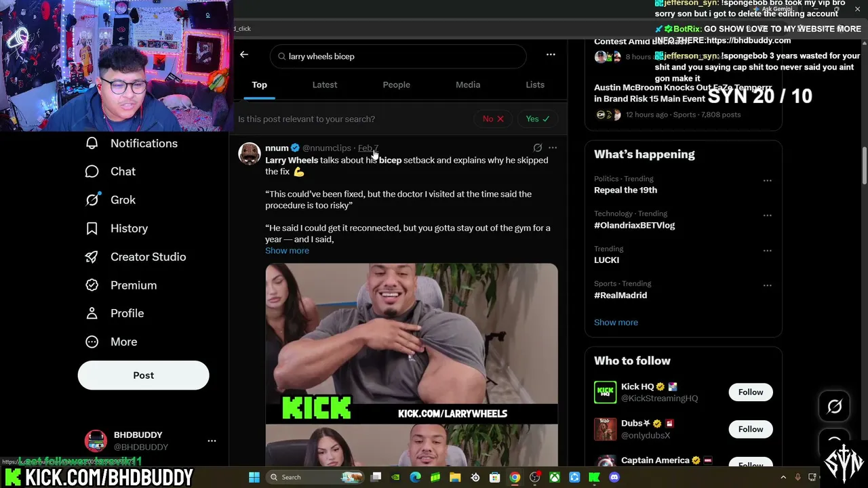
Task: Open Discord from the taskbar
Action: click(x=614, y=477)
